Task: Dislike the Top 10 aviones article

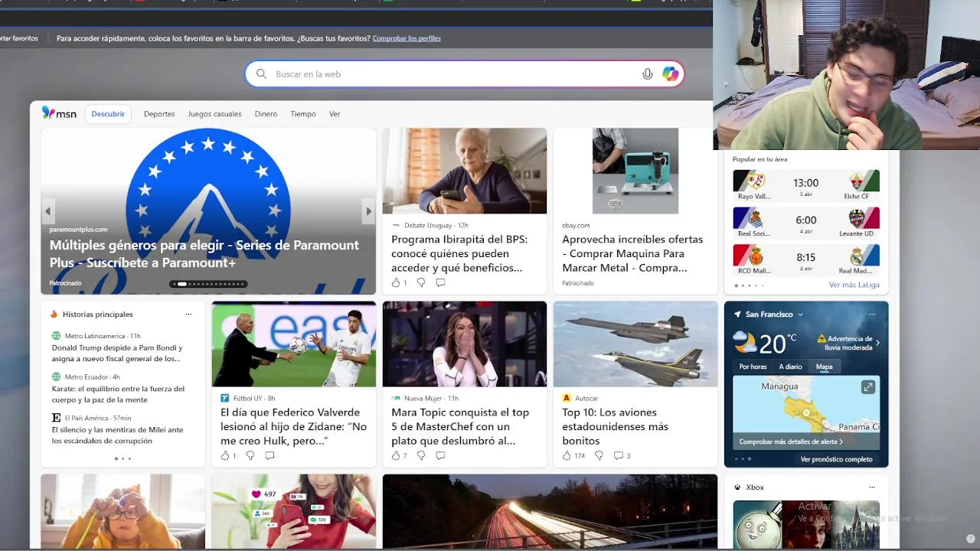Action: (x=599, y=455)
